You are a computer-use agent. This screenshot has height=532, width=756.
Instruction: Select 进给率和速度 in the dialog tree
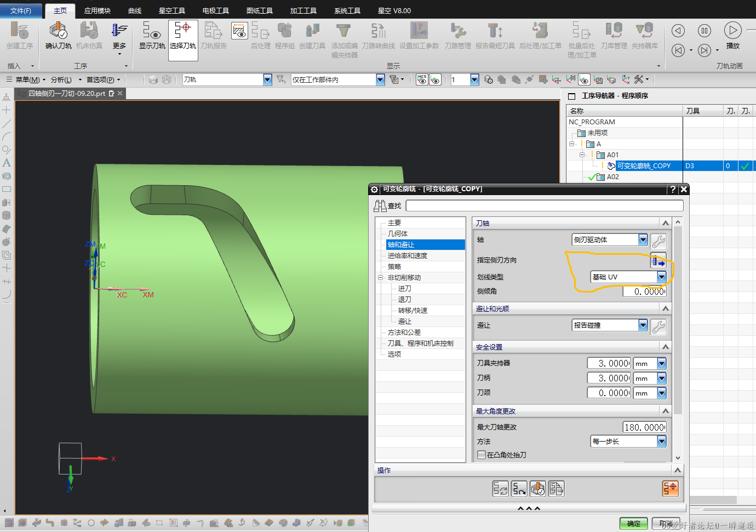point(407,255)
